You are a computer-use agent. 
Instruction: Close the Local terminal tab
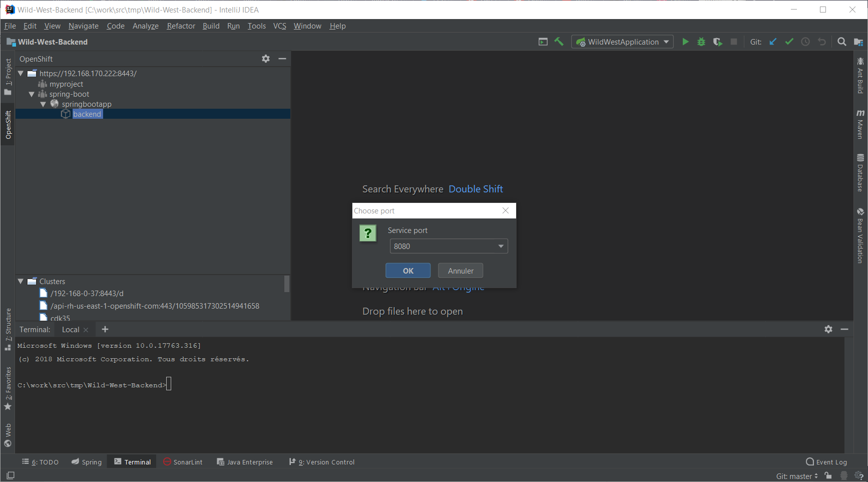(x=86, y=330)
